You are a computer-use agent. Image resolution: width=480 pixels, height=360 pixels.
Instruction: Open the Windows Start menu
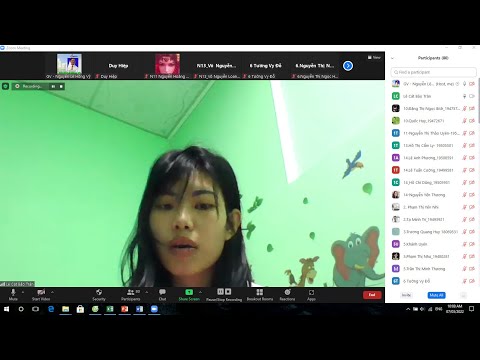(x=6, y=309)
